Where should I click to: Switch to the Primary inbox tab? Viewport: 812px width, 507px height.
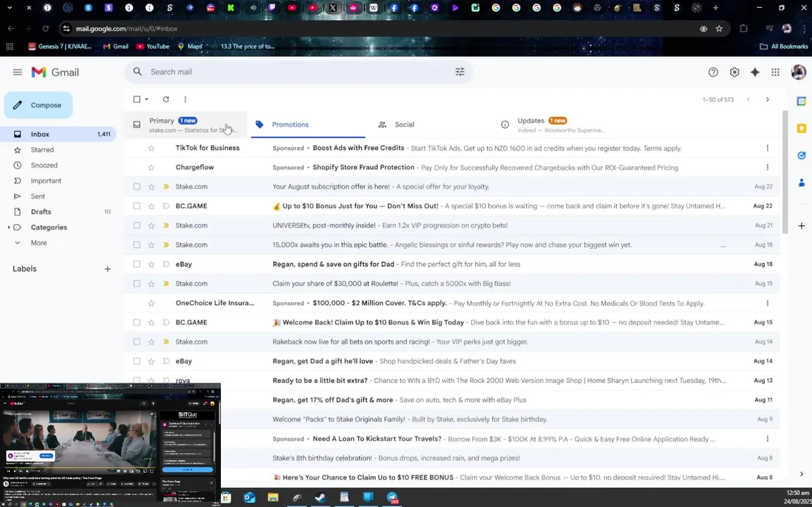186,125
